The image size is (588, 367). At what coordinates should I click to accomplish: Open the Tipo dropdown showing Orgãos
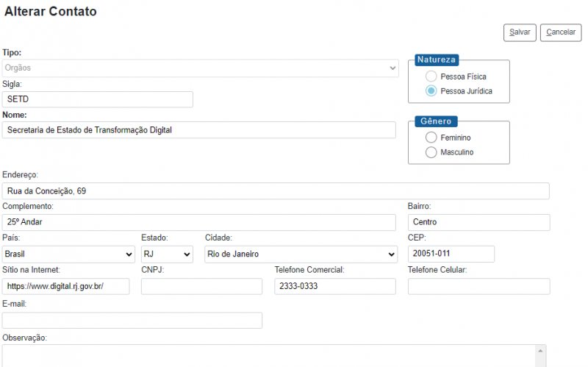point(200,68)
